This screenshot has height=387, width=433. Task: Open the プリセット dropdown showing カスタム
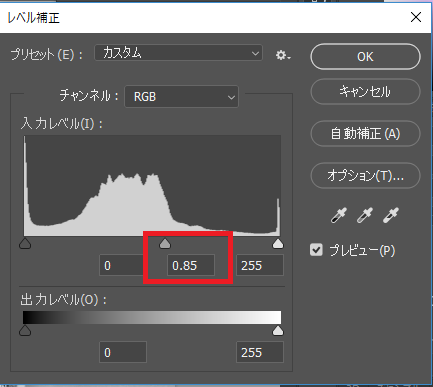tap(179, 53)
